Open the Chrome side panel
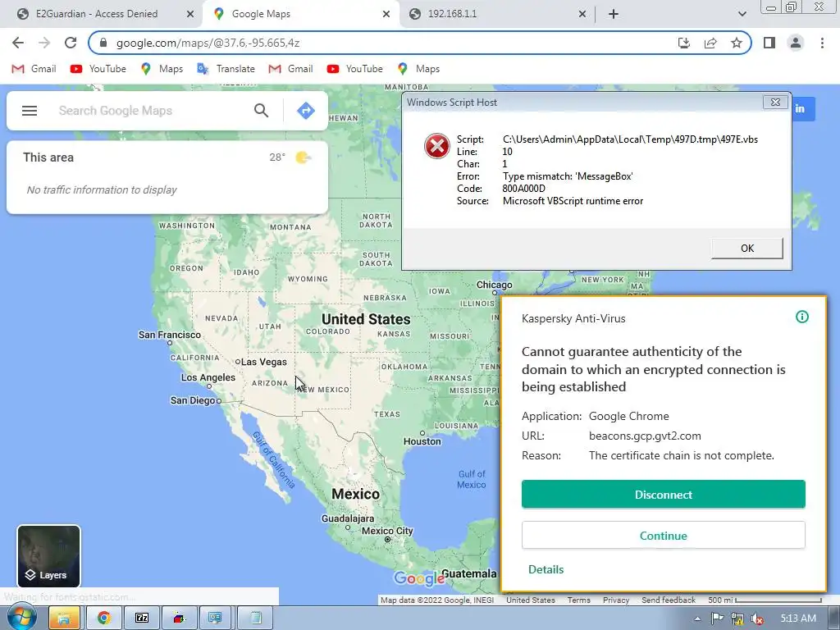This screenshot has width=840, height=630. click(x=769, y=43)
